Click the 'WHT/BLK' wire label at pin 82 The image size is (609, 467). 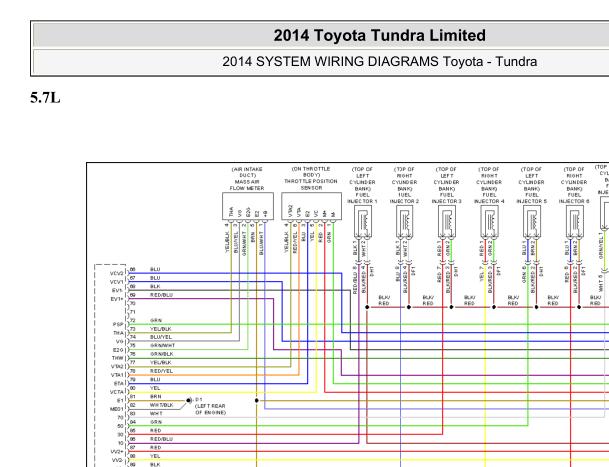[162, 405]
